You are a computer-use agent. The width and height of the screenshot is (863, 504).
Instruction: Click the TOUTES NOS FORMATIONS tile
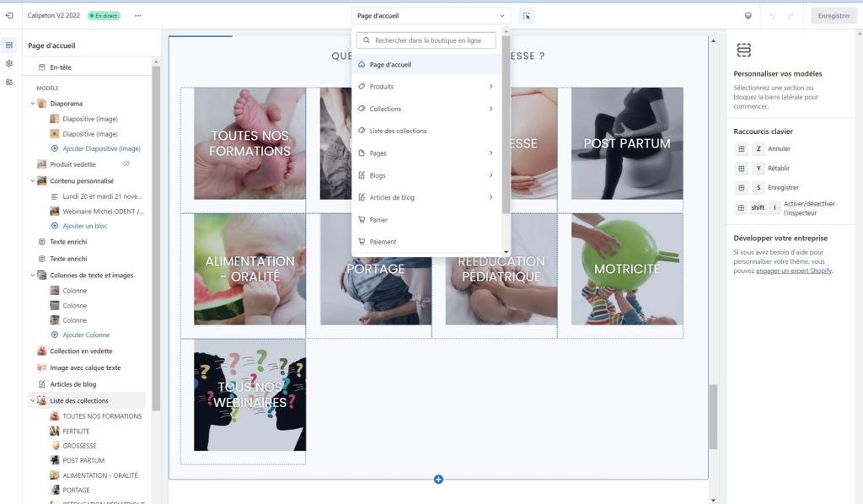(249, 143)
